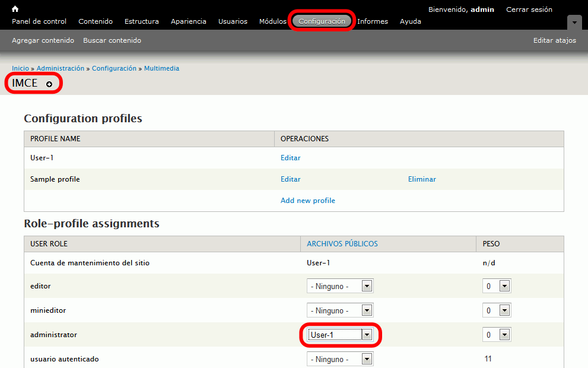588x368 pixels.
Task: Click the IMCE page title
Action: (25, 83)
